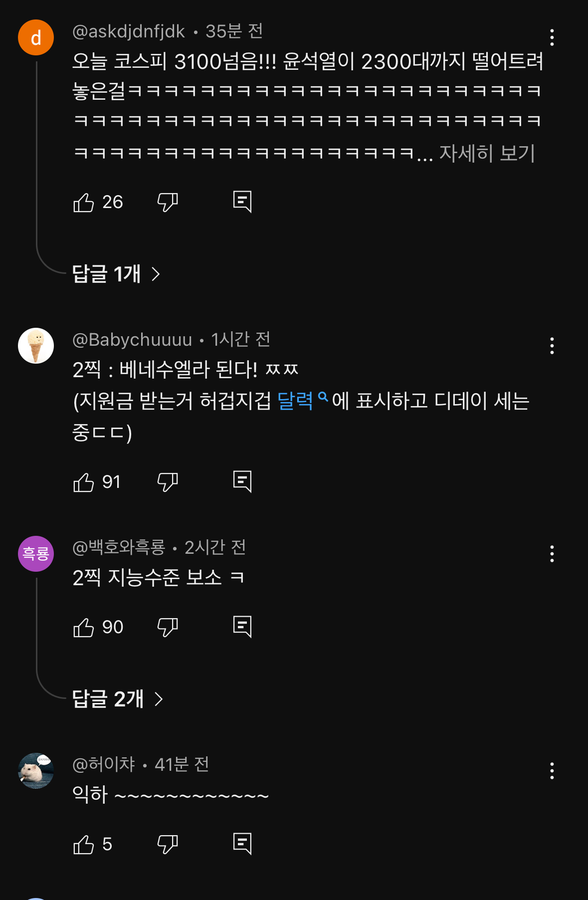Open more options for the @askdjdnfjdk comment
This screenshot has width=588, height=900.
point(552,37)
